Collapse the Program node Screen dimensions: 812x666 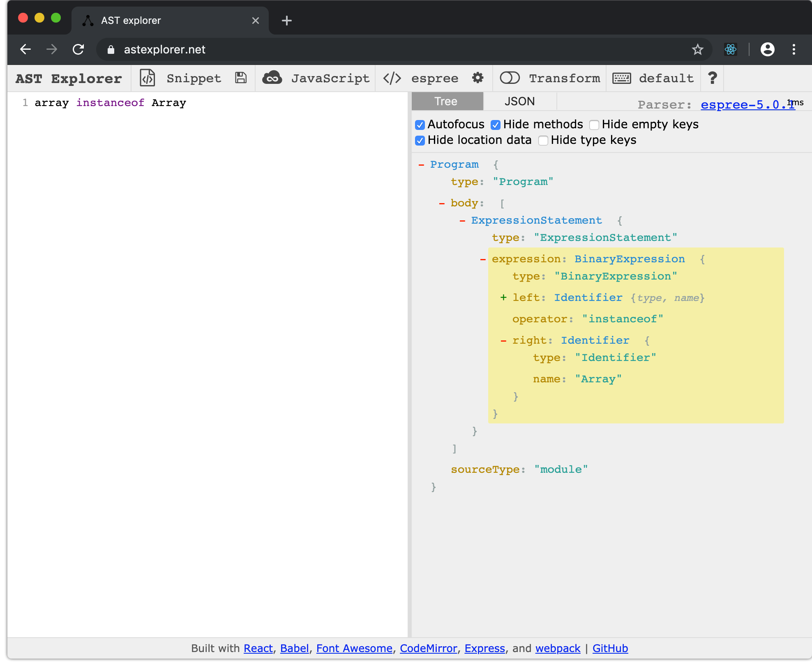pos(421,164)
